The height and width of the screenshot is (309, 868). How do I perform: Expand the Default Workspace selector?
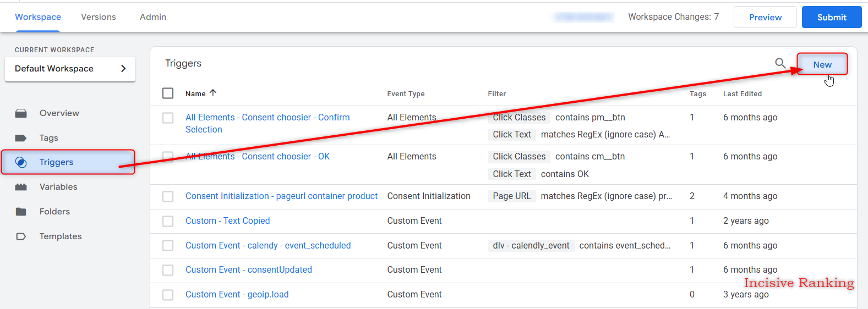[x=70, y=69]
